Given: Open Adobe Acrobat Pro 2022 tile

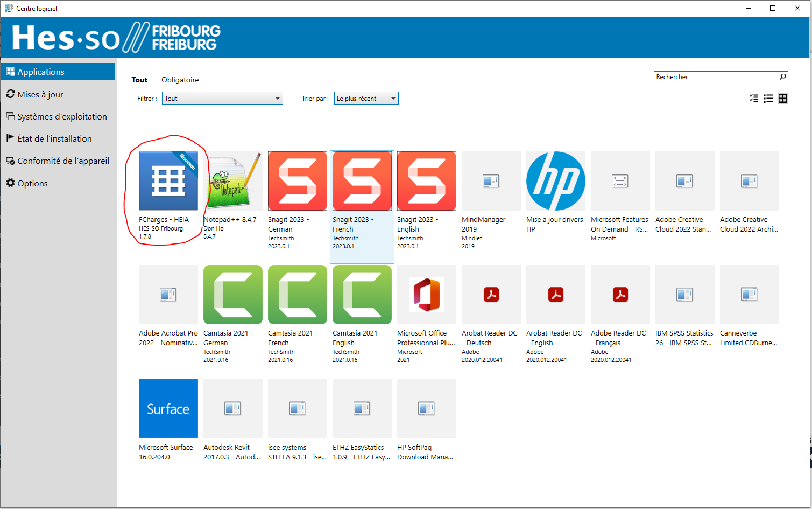Looking at the screenshot, I should pos(168,295).
